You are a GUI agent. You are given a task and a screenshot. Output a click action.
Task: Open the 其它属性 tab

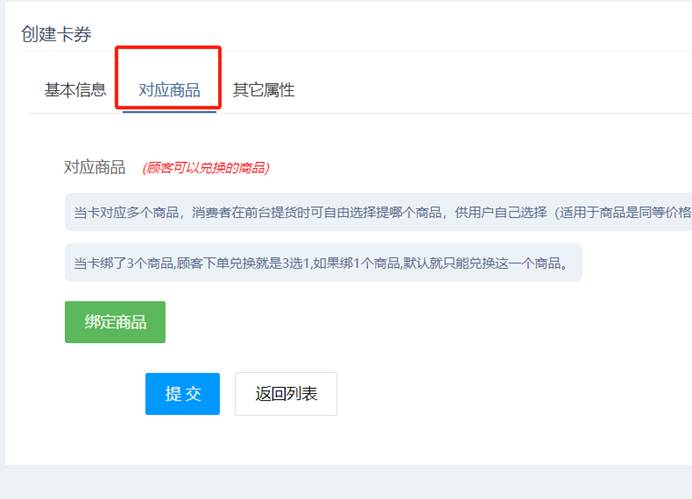(x=263, y=90)
